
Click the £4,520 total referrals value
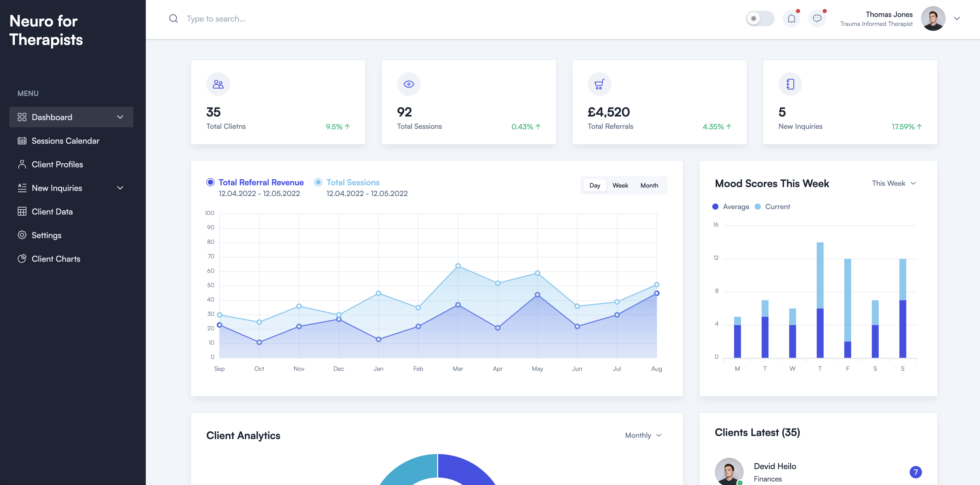(608, 112)
